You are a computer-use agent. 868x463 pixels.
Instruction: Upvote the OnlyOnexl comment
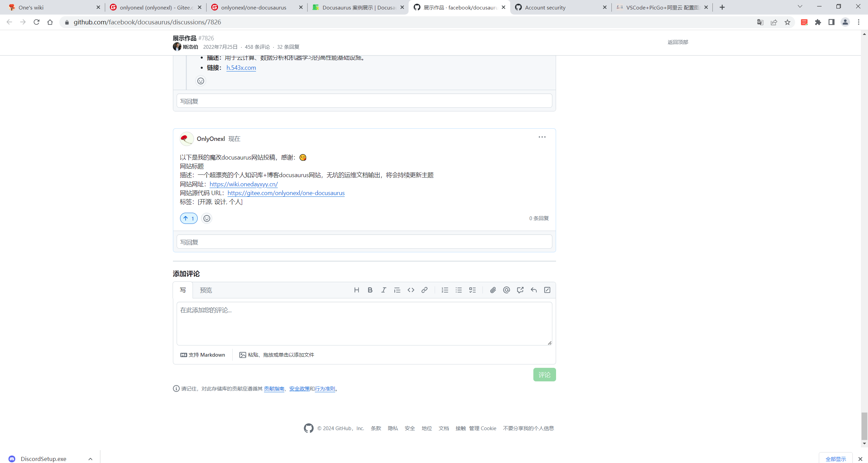189,218
